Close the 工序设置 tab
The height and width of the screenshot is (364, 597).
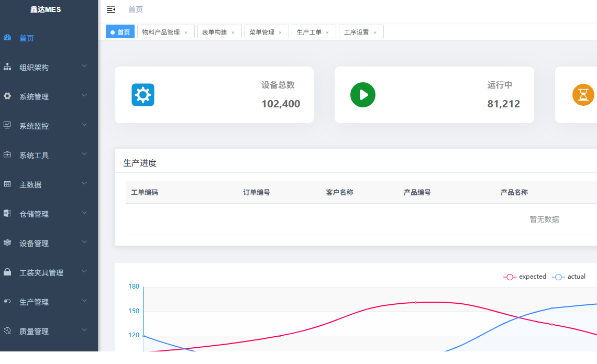375,32
